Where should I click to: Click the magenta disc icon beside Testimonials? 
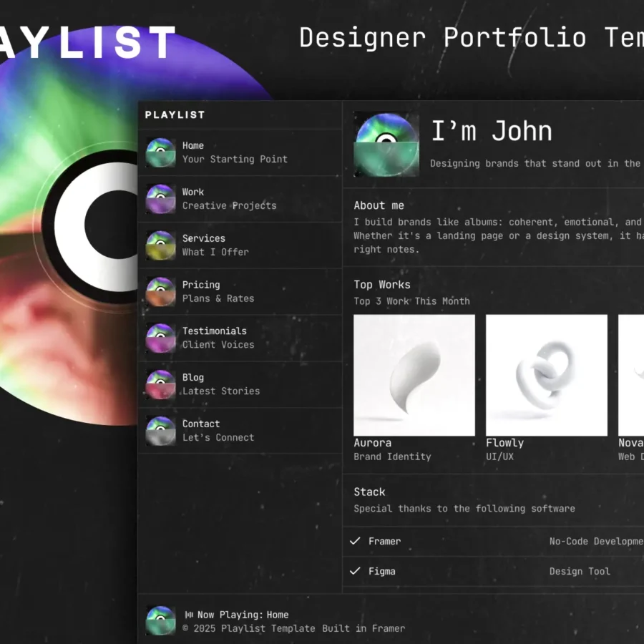pyautogui.click(x=160, y=338)
